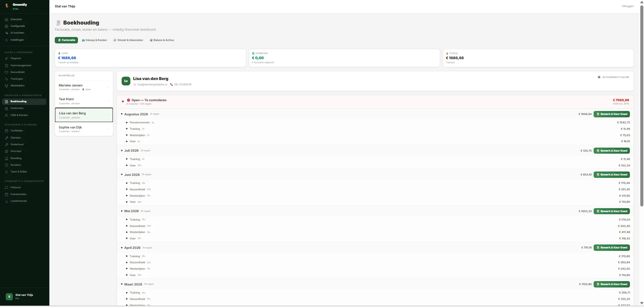Select customer Marieke Jansen
This screenshot has width=644, height=307.
click(x=84, y=87)
